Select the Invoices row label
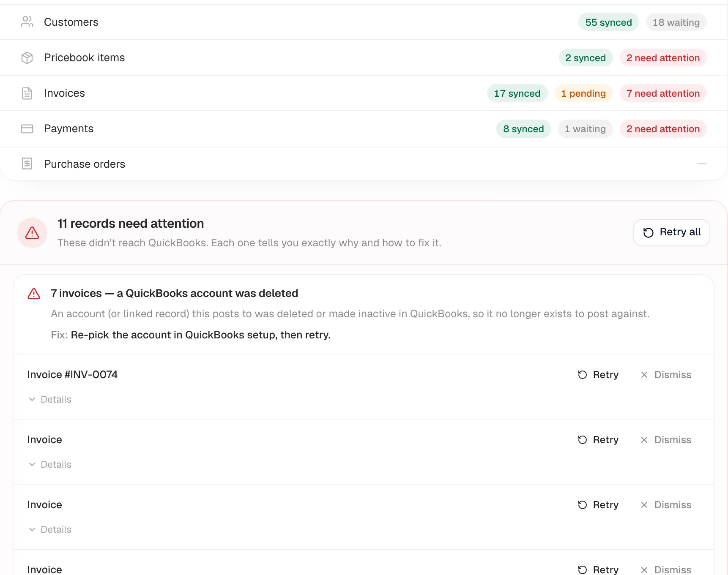This screenshot has width=728, height=575. (64, 93)
